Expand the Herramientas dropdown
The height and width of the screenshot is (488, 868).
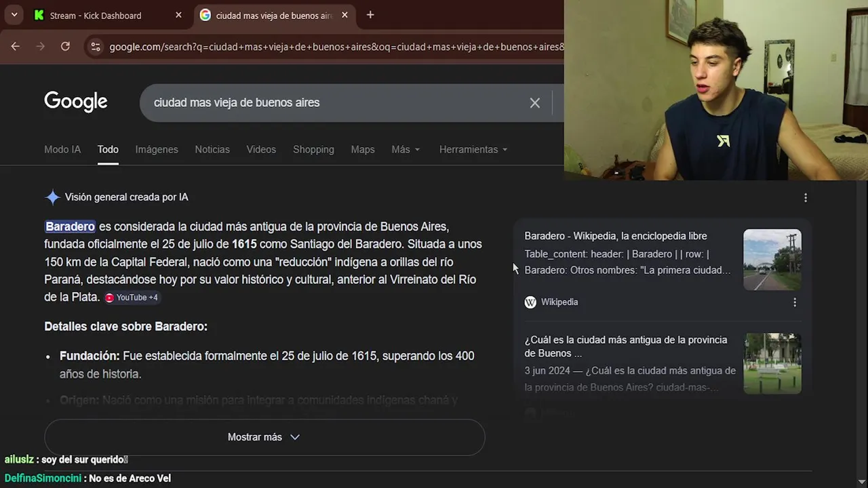pos(473,149)
